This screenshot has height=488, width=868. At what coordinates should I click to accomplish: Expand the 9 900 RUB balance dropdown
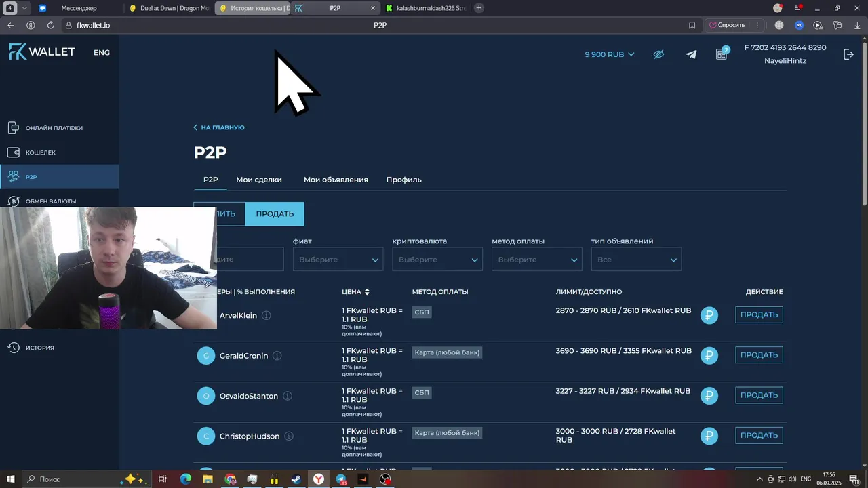610,54
